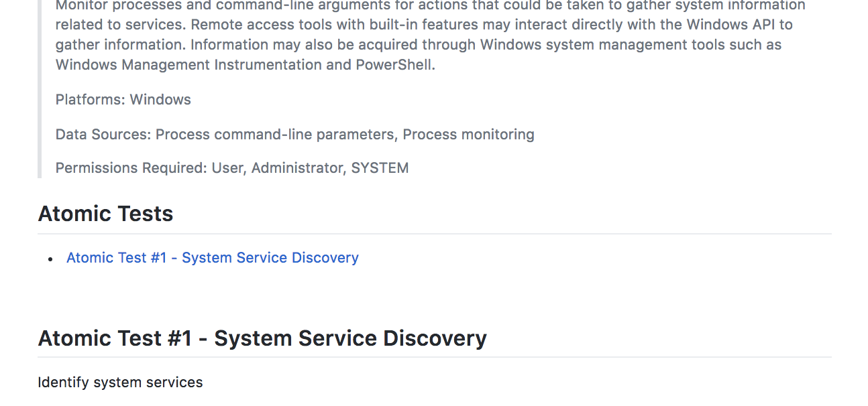Click the word "SYSTEM" in permissions
Image resolution: width=868 pixels, height=406 pixels.
pyautogui.click(x=380, y=168)
